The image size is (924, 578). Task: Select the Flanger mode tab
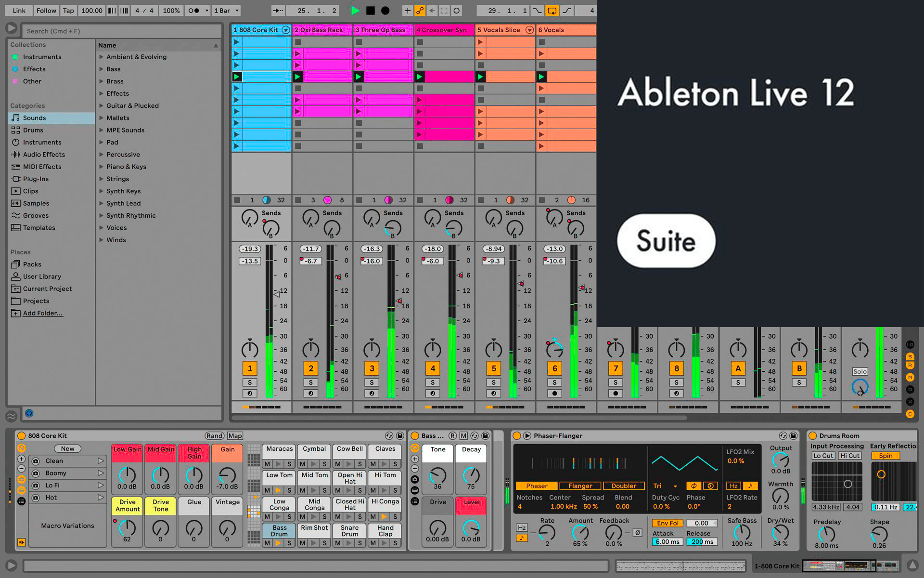click(x=580, y=486)
